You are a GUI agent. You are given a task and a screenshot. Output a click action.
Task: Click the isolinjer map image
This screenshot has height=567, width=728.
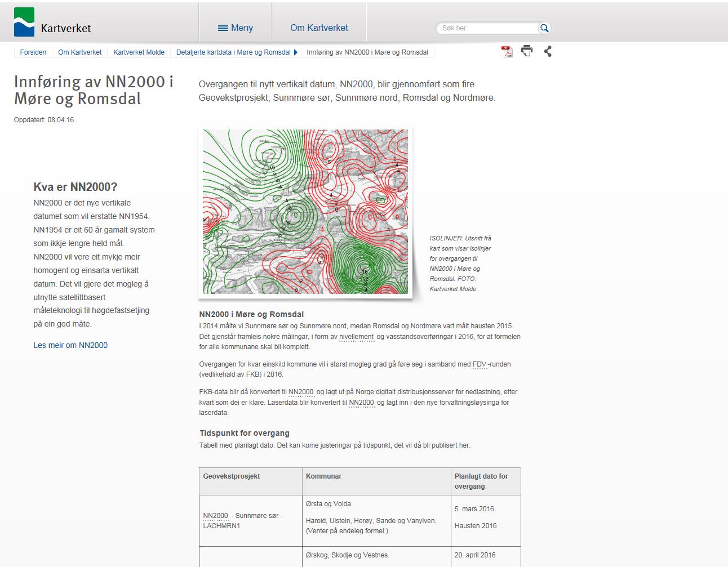(305, 212)
